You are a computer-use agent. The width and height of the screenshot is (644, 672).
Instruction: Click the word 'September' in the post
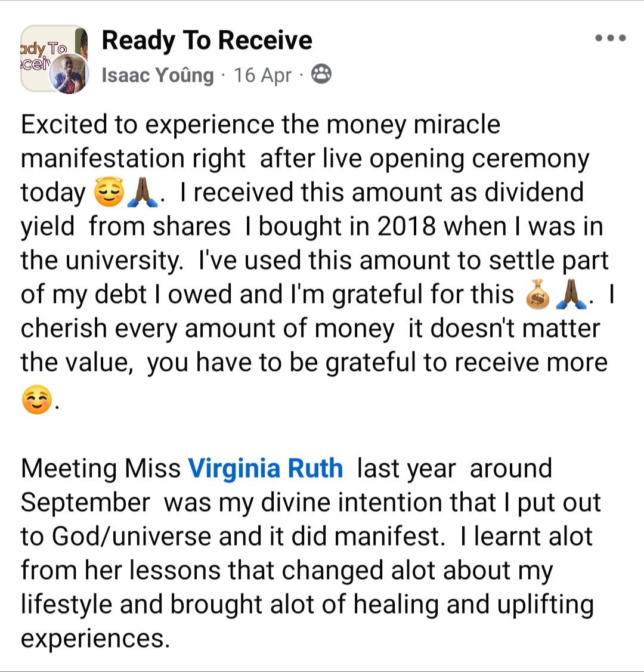pyautogui.click(x=85, y=503)
